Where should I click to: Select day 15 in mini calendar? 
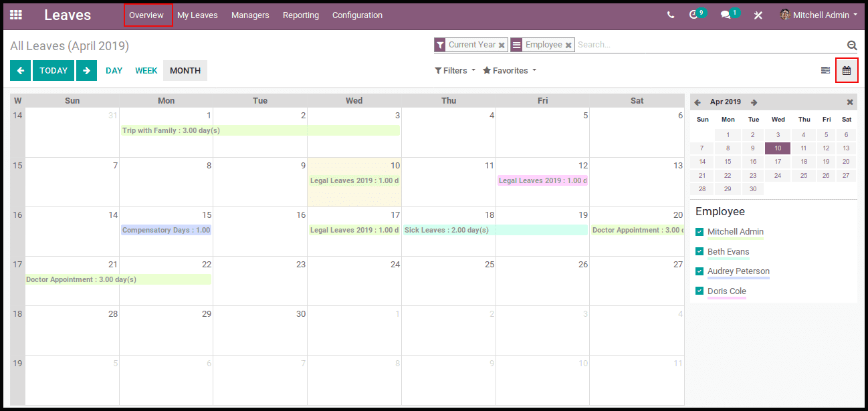point(728,162)
